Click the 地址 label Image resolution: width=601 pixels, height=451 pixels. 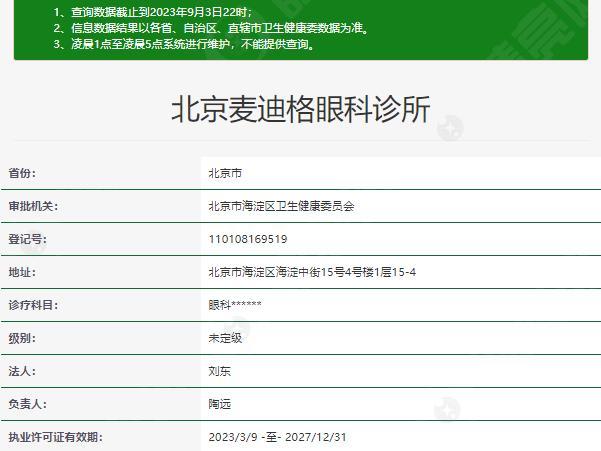[22, 272]
